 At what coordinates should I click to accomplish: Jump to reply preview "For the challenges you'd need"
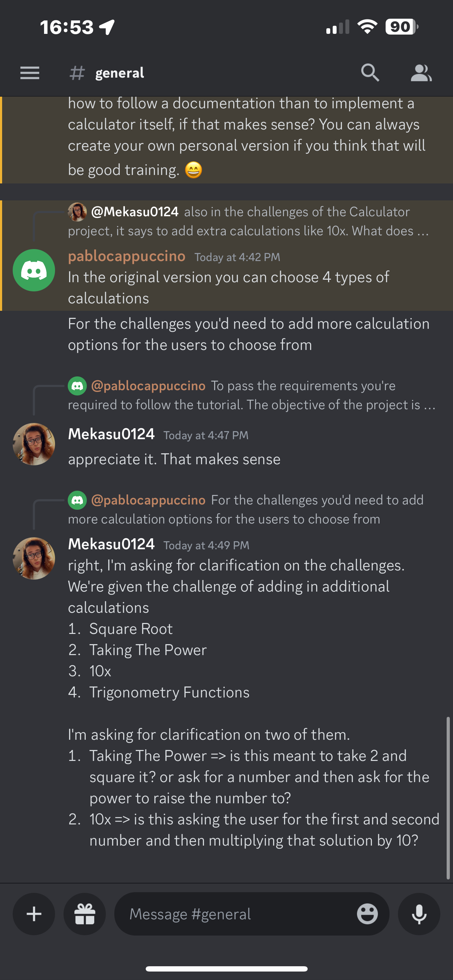point(246,509)
